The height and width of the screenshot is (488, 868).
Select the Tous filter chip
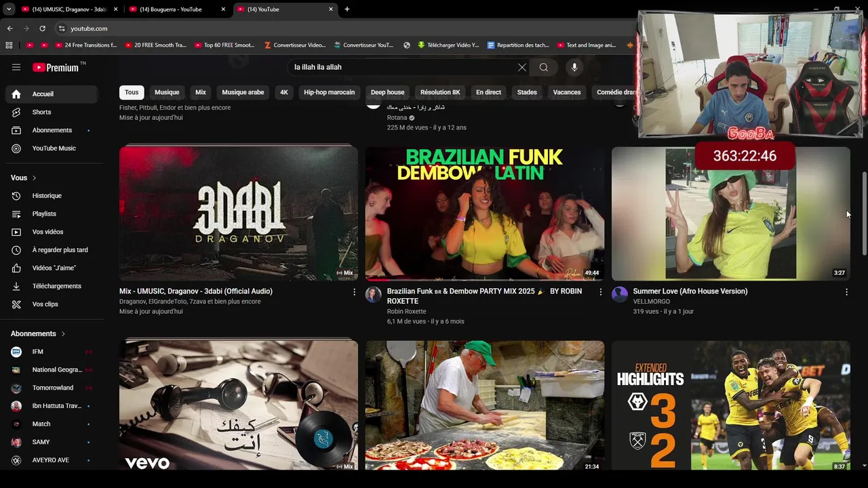[132, 92]
